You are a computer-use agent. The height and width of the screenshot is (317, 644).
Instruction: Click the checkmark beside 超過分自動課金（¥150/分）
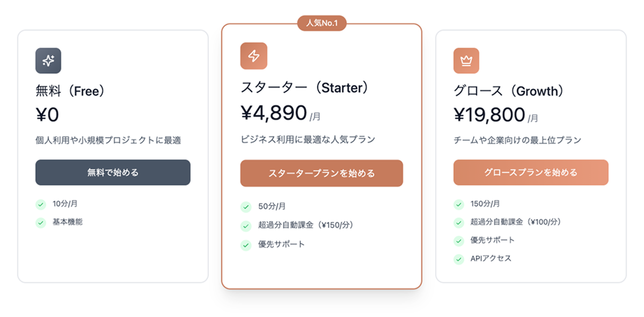[246, 226]
